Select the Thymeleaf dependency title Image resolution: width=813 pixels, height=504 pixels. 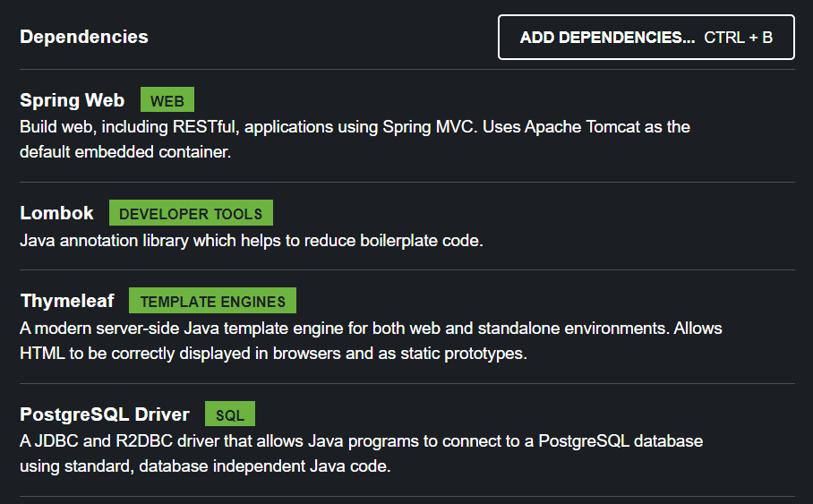pos(67,301)
